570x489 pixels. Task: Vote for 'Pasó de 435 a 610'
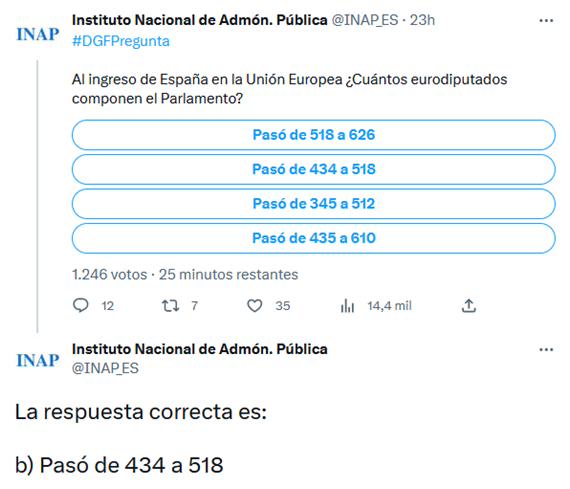(x=313, y=238)
